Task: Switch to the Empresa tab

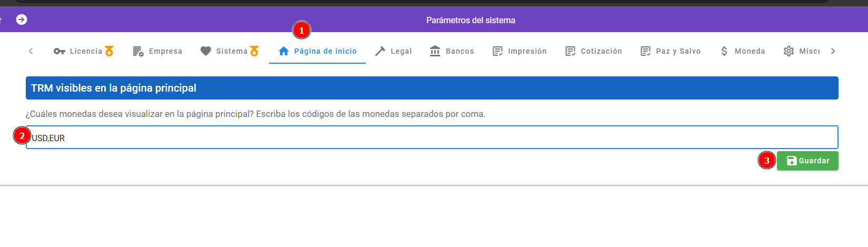Action: 157,51
